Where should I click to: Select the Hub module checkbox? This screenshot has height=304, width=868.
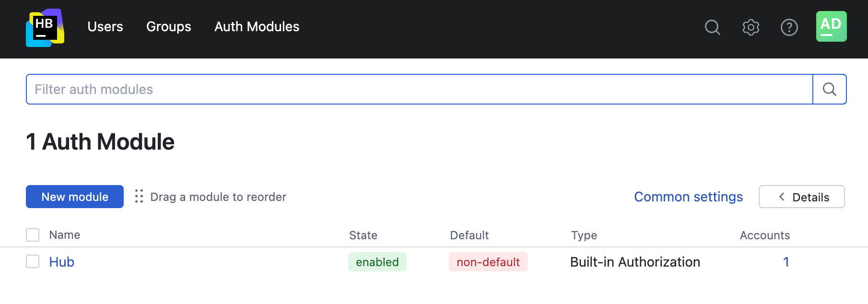click(x=33, y=262)
